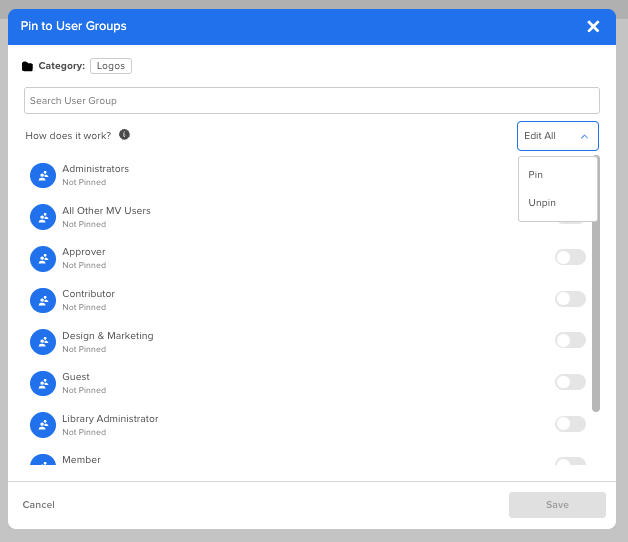Select the Library Administrator name

[x=110, y=419]
